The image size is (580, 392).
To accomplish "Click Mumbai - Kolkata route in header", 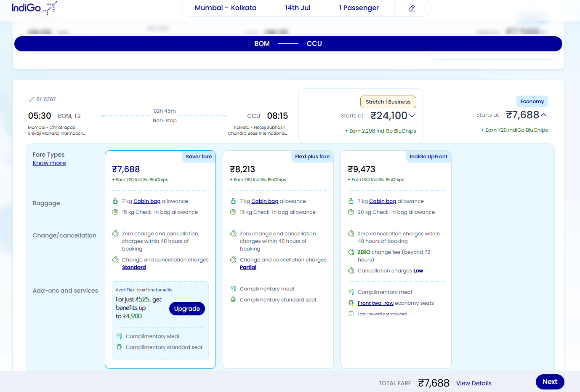I will tap(226, 8).
